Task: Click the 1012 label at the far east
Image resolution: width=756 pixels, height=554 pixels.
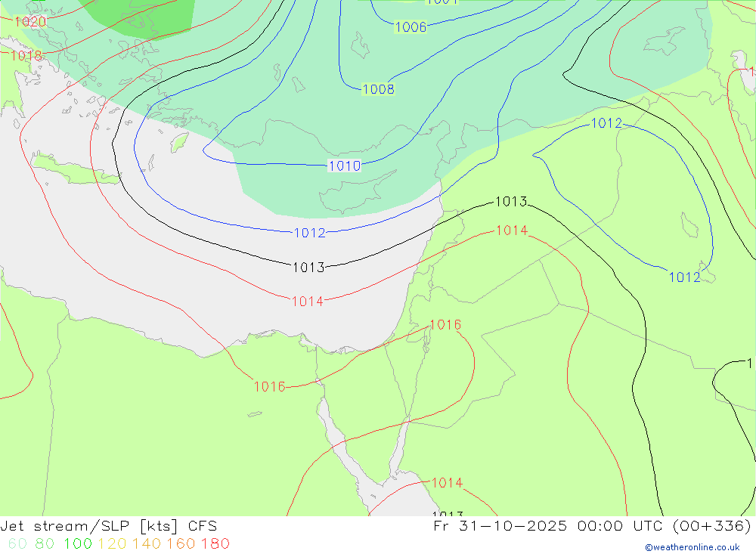Action: click(685, 277)
